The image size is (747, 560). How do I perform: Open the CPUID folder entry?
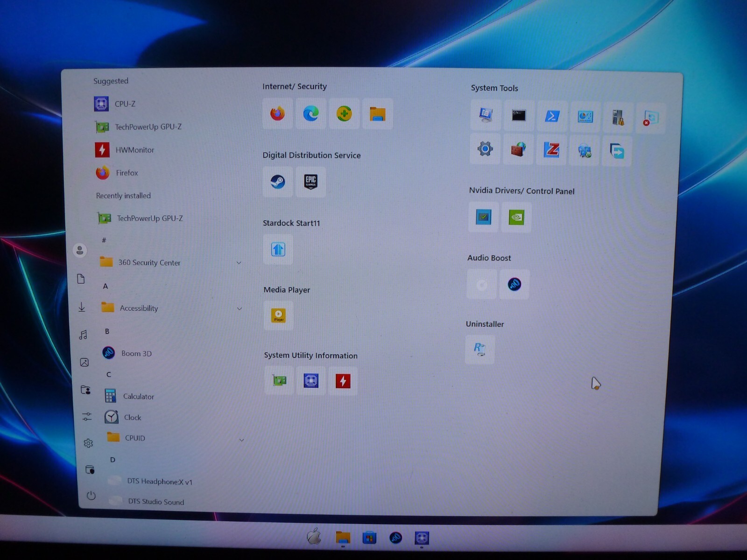126,438
